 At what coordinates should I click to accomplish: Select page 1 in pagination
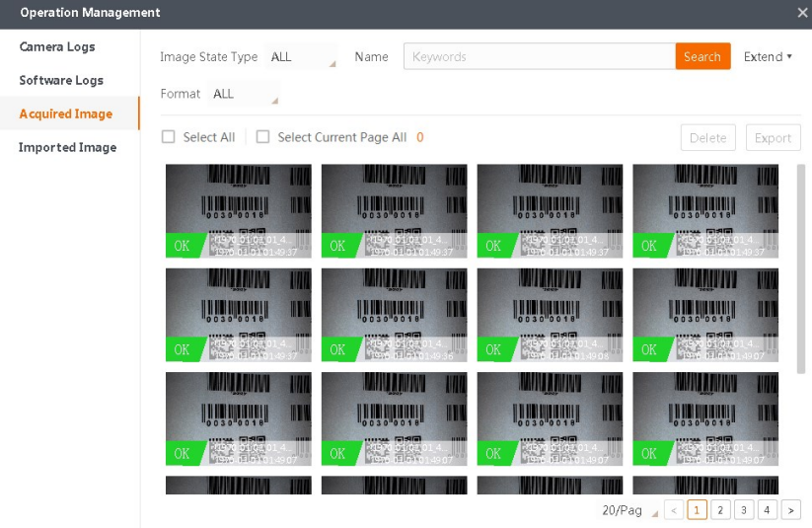tap(697, 510)
